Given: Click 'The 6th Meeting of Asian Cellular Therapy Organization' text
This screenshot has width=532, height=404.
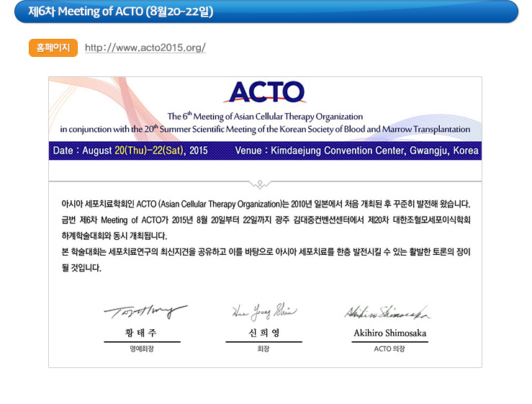Looking at the screenshot, I should click(265, 117).
